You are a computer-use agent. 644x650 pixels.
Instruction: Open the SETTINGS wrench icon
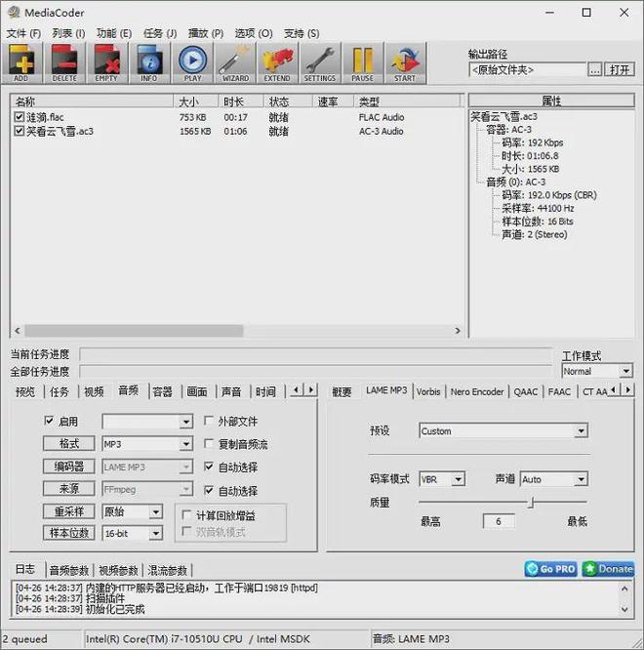click(319, 63)
